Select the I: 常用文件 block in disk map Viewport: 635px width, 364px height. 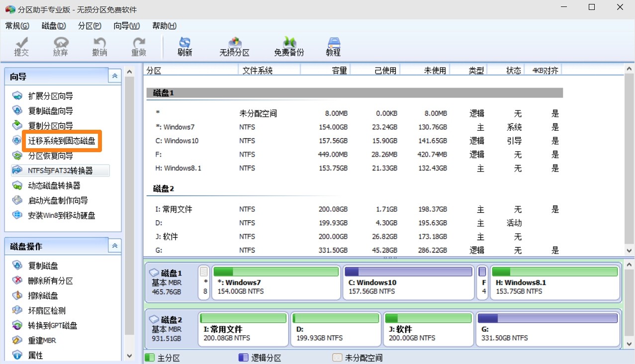[243, 329]
